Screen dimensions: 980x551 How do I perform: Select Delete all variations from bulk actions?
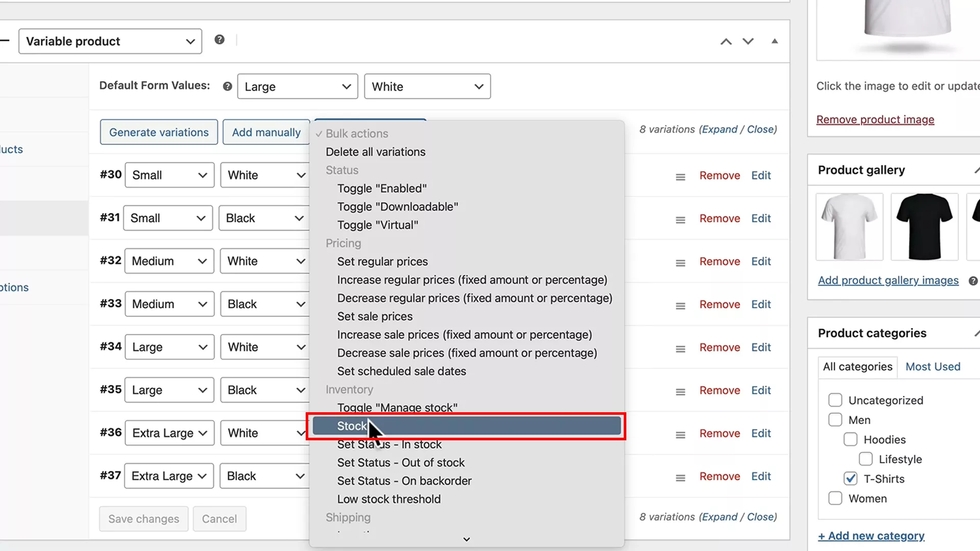coord(375,152)
